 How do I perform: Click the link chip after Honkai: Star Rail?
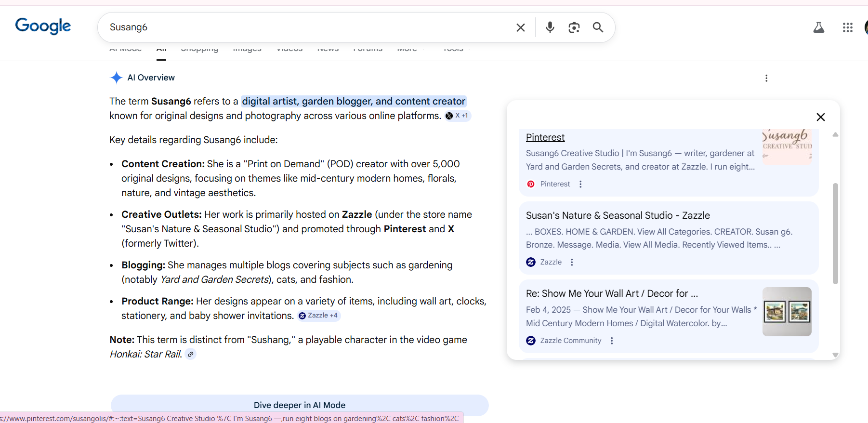[191, 354]
